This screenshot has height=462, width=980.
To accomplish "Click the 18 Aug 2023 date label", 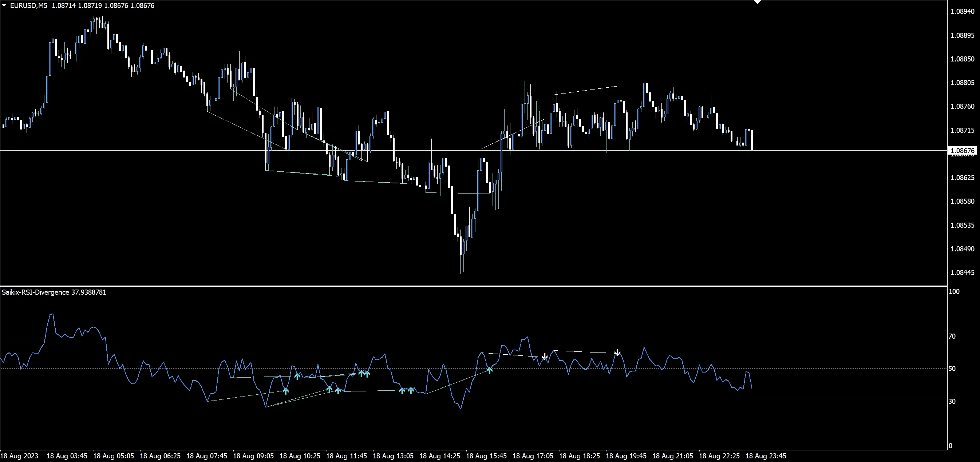I will tap(19, 455).
